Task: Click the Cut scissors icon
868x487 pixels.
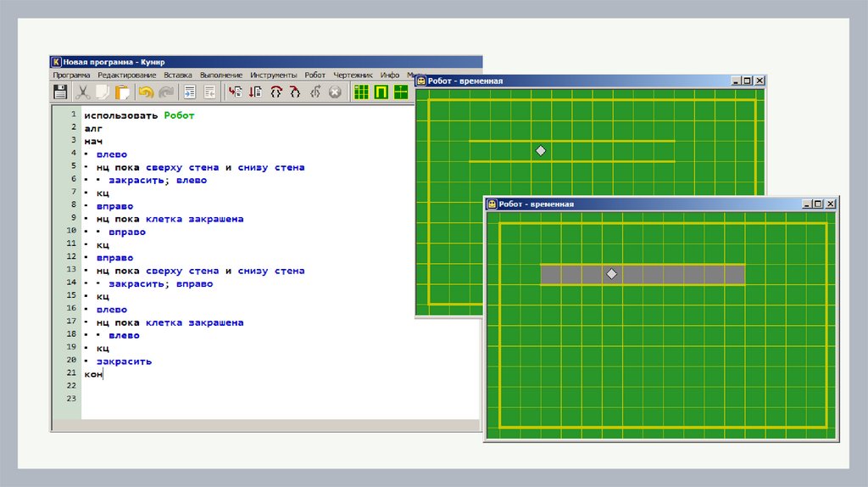Action: [x=82, y=92]
